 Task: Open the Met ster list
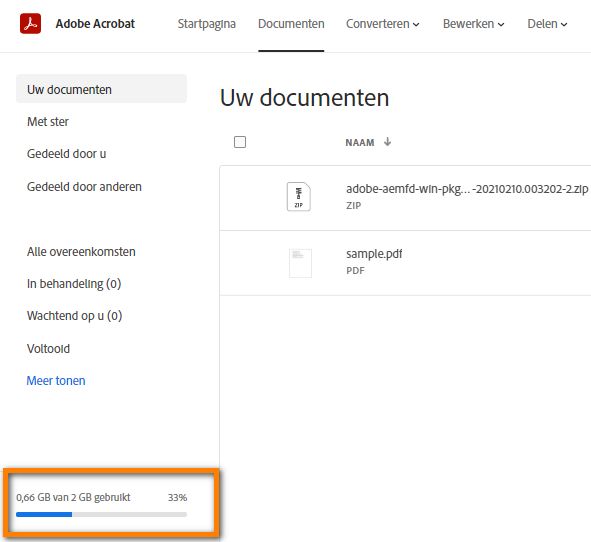(48, 122)
